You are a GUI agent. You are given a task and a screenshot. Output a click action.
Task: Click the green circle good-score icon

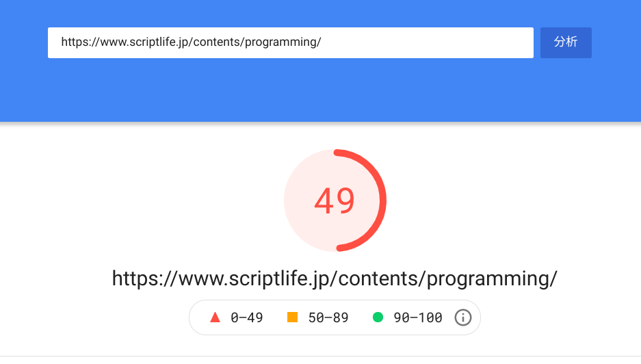coord(378,317)
